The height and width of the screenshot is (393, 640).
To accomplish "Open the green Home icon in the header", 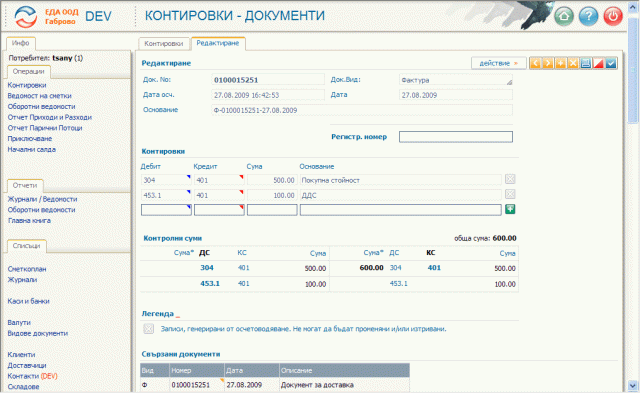I will 564,16.
